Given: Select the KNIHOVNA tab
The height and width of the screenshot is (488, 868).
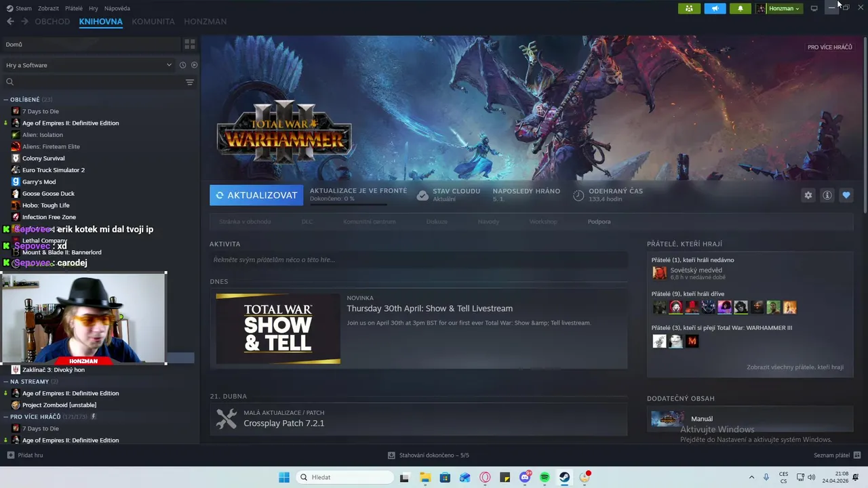Looking at the screenshot, I should pyautogui.click(x=100, y=22).
